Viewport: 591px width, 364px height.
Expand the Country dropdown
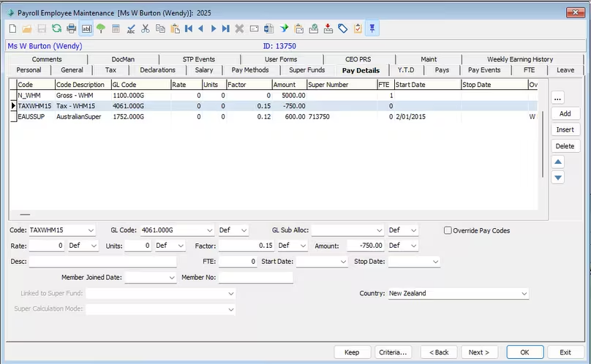click(x=524, y=293)
